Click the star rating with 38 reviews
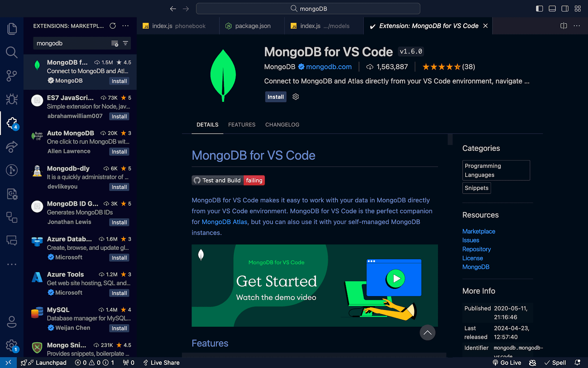Image resolution: width=588 pixels, height=368 pixels. tap(449, 67)
